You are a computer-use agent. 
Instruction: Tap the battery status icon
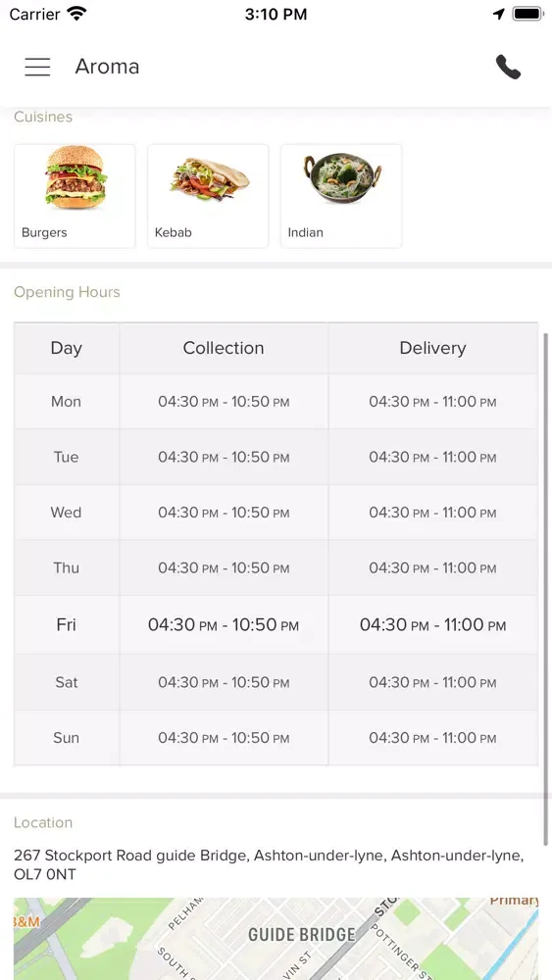coord(528,14)
